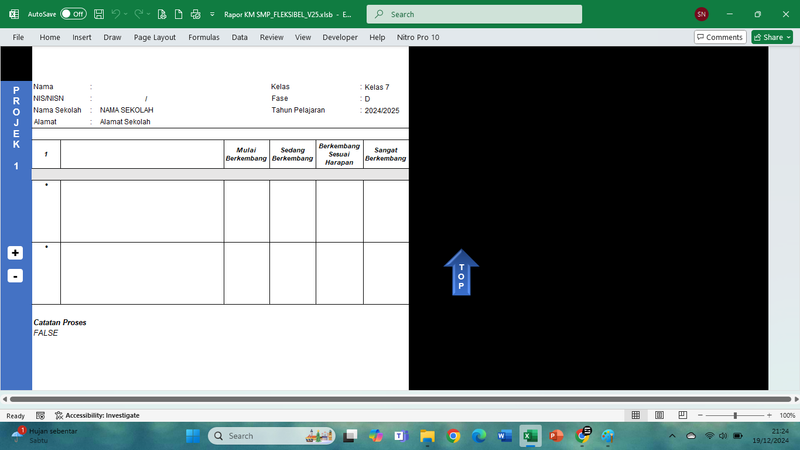Click the zoom slider handle
Screen dimensions: 800x450
click(x=735, y=415)
